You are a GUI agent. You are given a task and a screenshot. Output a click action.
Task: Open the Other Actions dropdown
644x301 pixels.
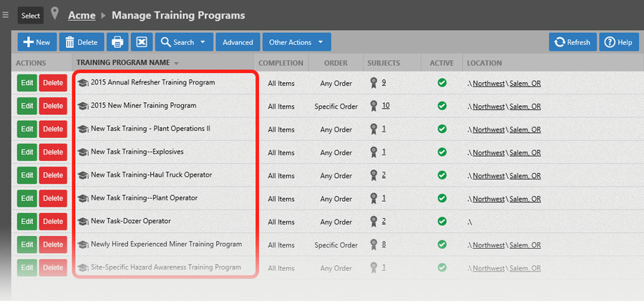tap(296, 42)
